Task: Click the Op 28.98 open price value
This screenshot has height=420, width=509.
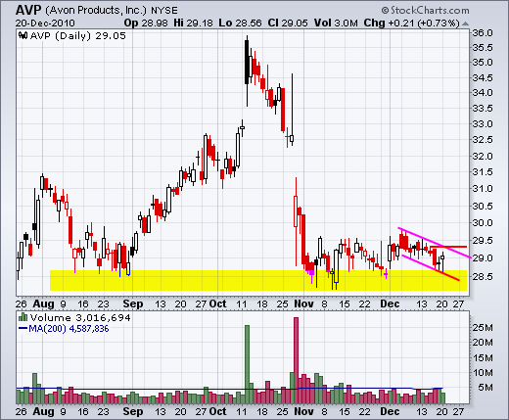Action: pyautogui.click(x=146, y=23)
